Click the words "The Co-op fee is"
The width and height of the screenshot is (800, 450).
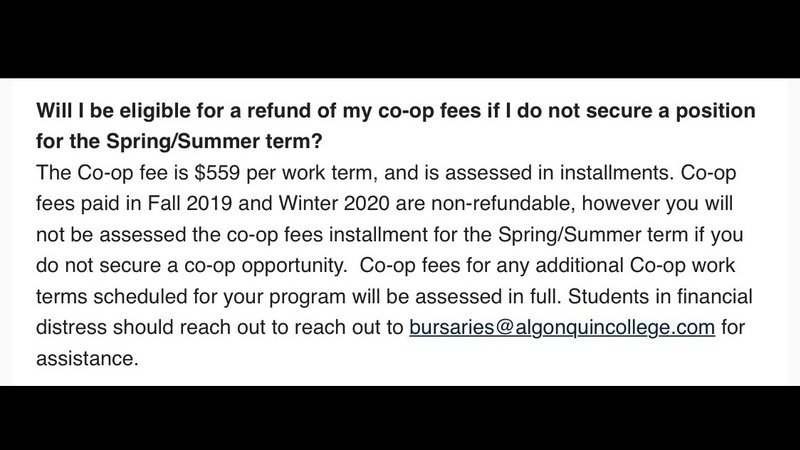pos(112,172)
